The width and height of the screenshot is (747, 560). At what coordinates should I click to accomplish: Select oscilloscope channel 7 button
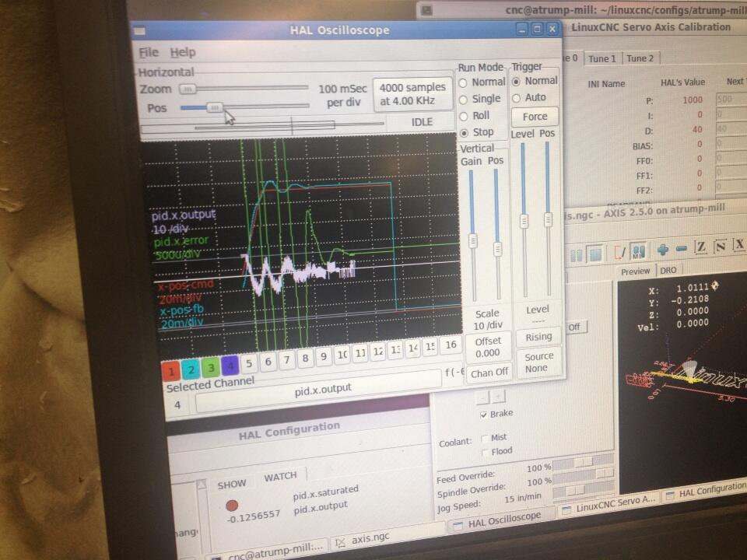287,359
